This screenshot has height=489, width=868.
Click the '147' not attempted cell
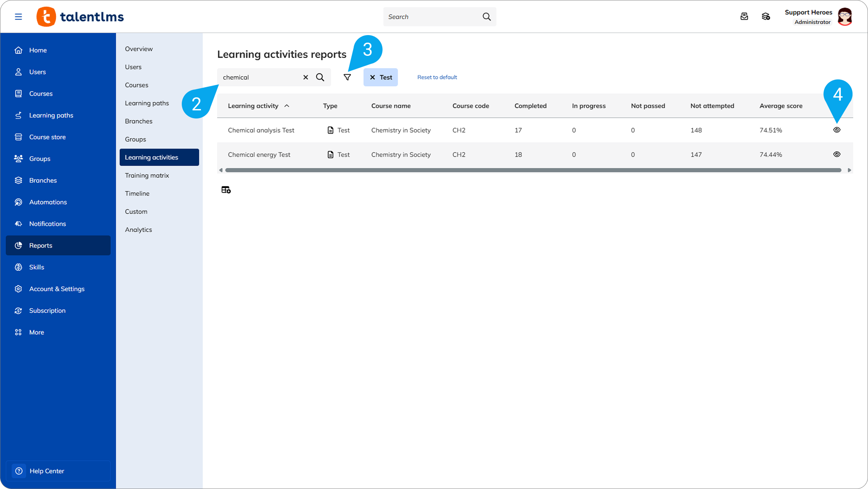point(696,155)
